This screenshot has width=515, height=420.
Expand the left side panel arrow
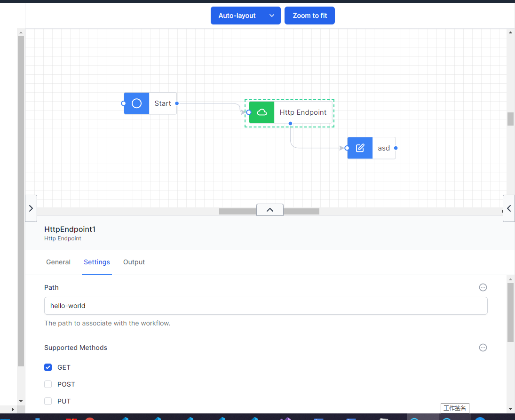[31, 208]
